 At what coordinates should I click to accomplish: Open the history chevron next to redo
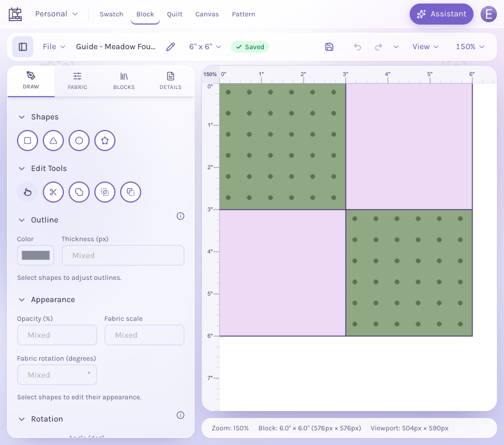pyautogui.click(x=396, y=47)
